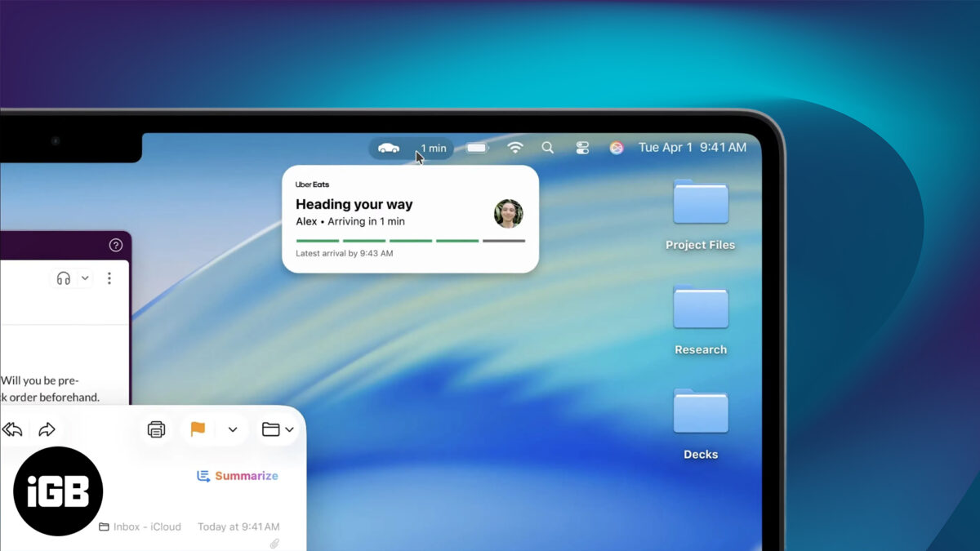Expand the flag color dropdown arrow

pyautogui.click(x=233, y=429)
